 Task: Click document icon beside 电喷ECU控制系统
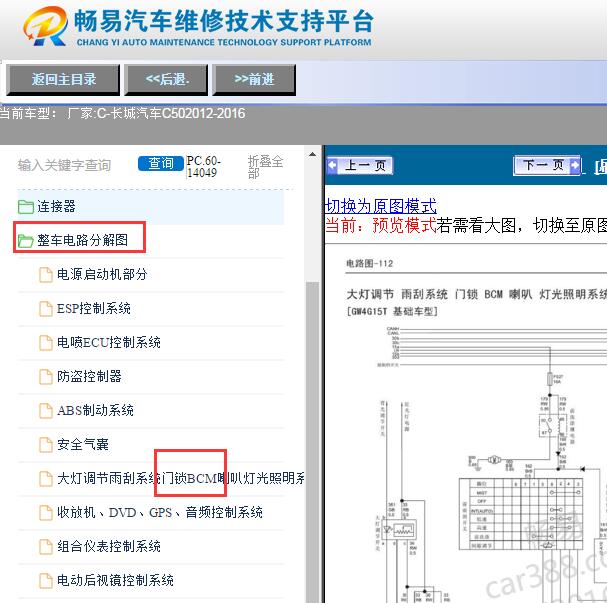click(46, 343)
